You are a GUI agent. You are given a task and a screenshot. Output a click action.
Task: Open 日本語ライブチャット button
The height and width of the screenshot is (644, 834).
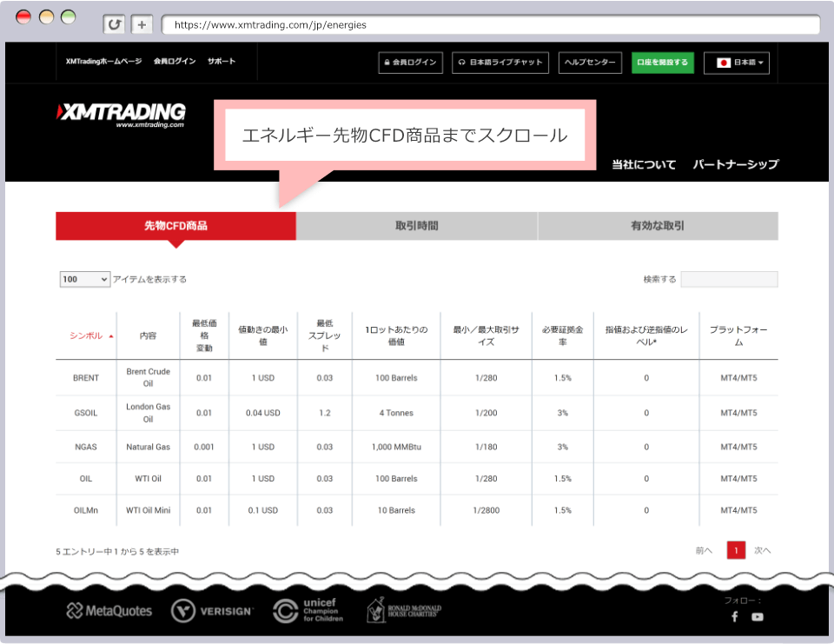click(500, 63)
